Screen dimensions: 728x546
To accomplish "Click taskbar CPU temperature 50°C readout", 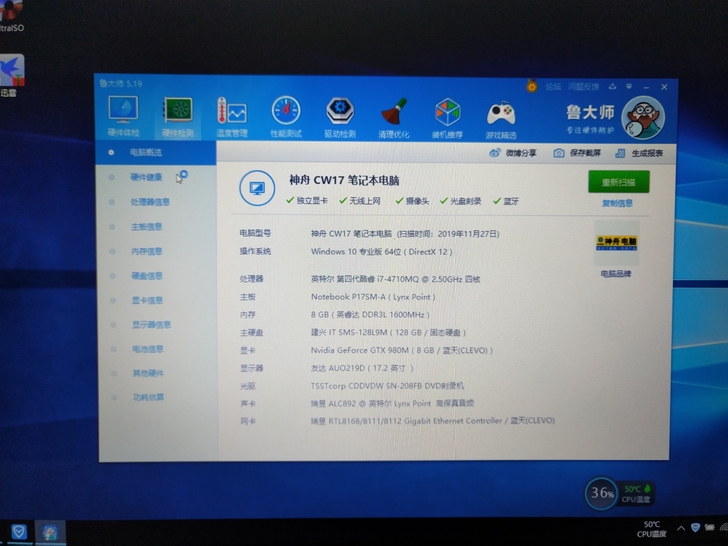I will [x=651, y=529].
